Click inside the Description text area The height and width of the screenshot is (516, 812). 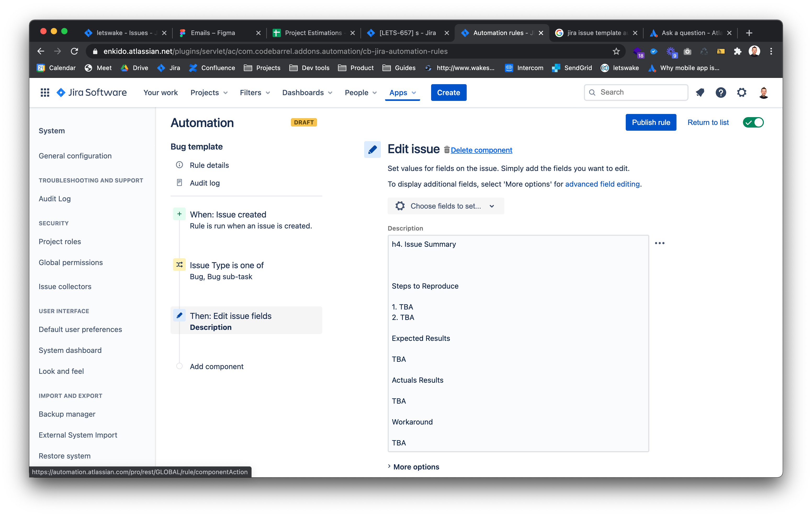[x=518, y=343]
